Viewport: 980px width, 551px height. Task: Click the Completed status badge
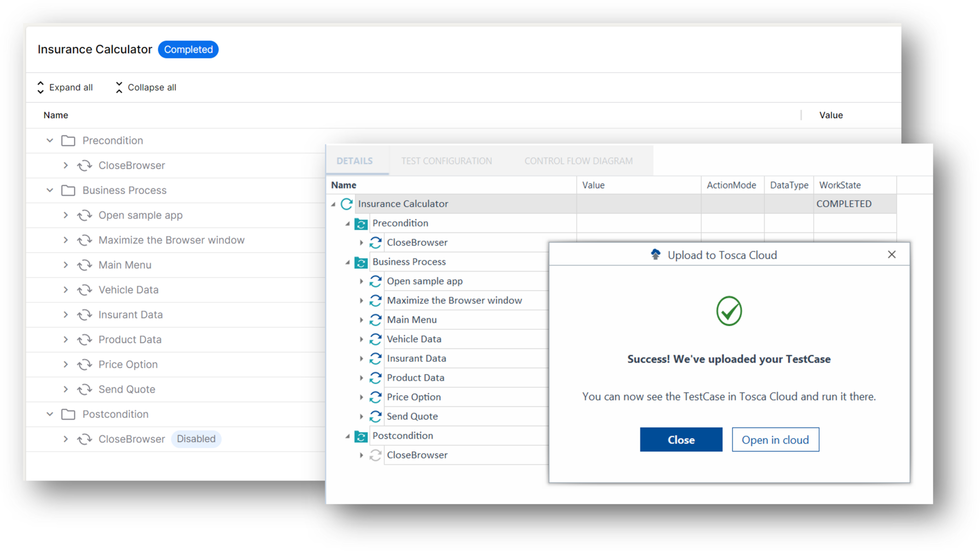pyautogui.click(x=188, y=49)
